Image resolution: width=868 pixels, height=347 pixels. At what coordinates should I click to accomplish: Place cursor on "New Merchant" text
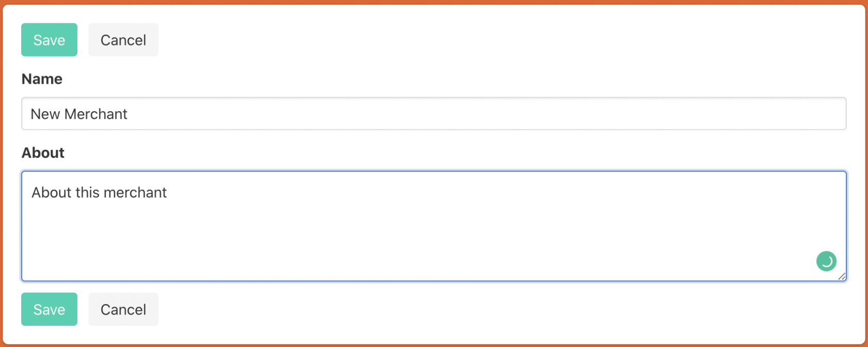pos(79,114)
